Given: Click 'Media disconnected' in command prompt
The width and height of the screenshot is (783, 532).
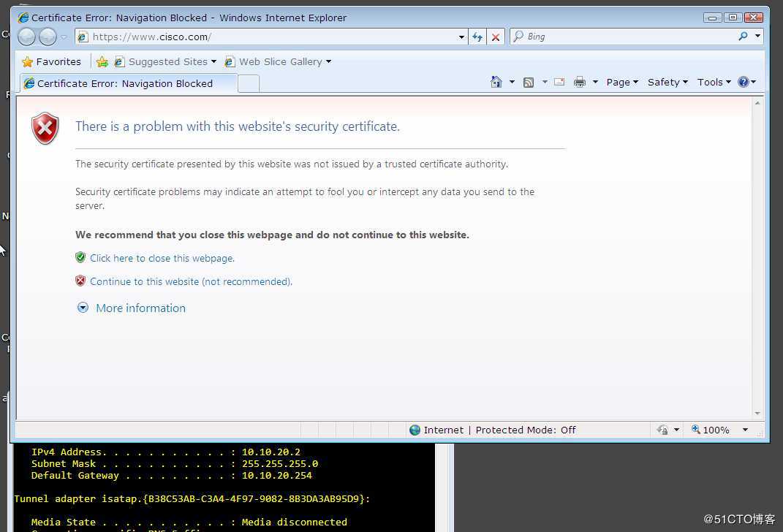Looking at the screenshot, I should [295, 522].
